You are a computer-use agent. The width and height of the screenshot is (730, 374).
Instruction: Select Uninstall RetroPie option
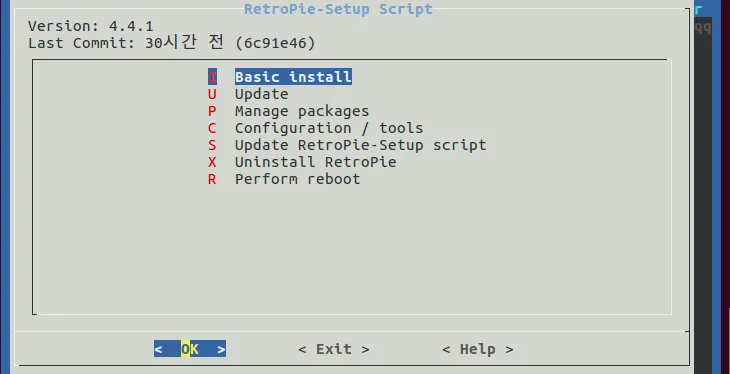[316, 162]
